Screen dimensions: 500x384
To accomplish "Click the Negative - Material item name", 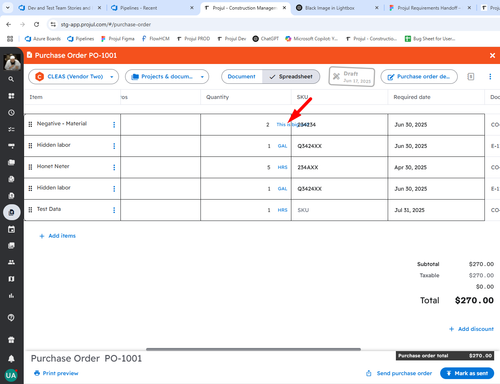I will click(x=62, y=124).
